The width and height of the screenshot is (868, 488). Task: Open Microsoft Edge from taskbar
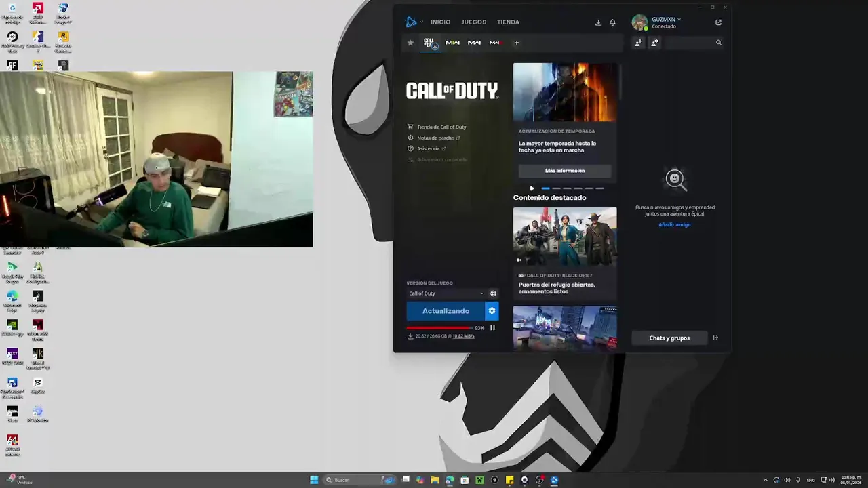[x=450, y=480]
